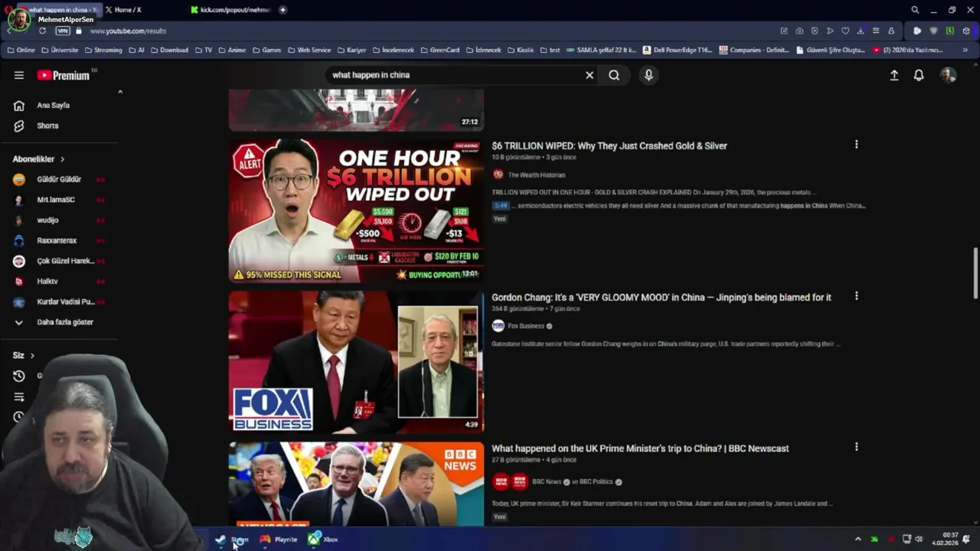Clear the search box with X
Image resolution: width=980 pixels, height=551 pixels.
[x=590, y=75]
